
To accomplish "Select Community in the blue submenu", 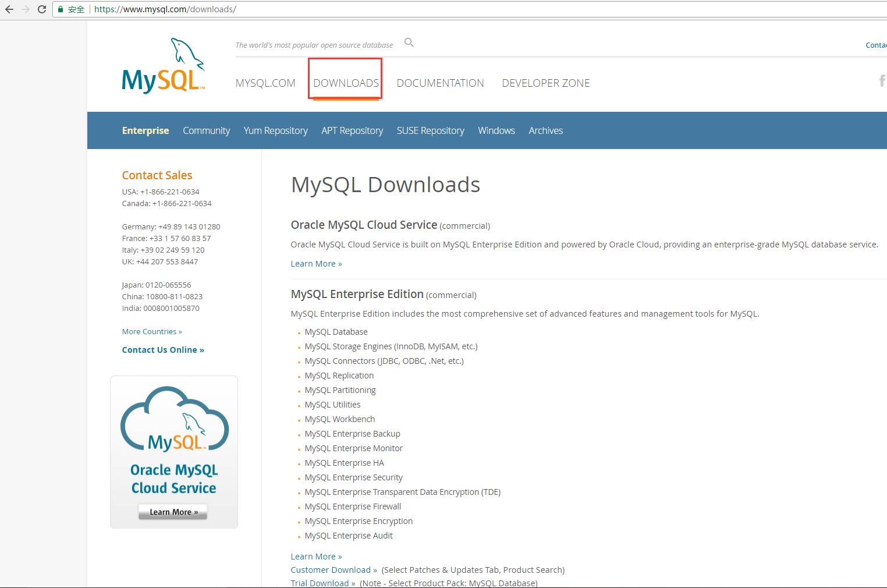I will (207, 130).
